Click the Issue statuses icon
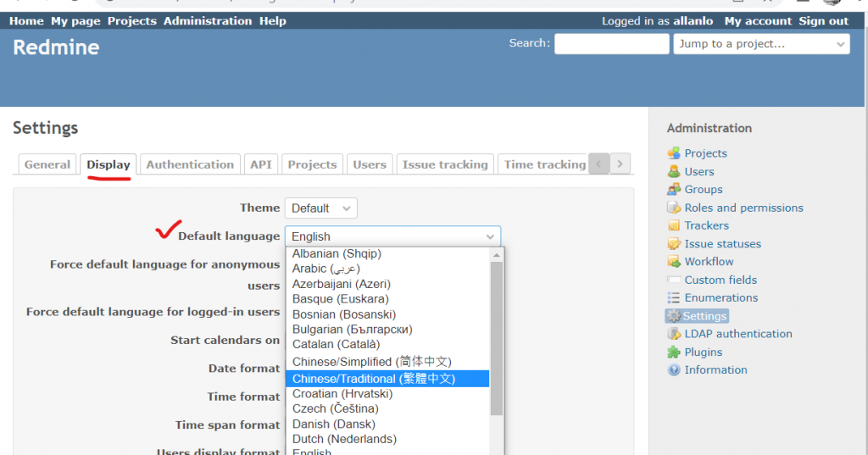Image resolution: width=868 pixels, height=455 pixels. point(674,243)
